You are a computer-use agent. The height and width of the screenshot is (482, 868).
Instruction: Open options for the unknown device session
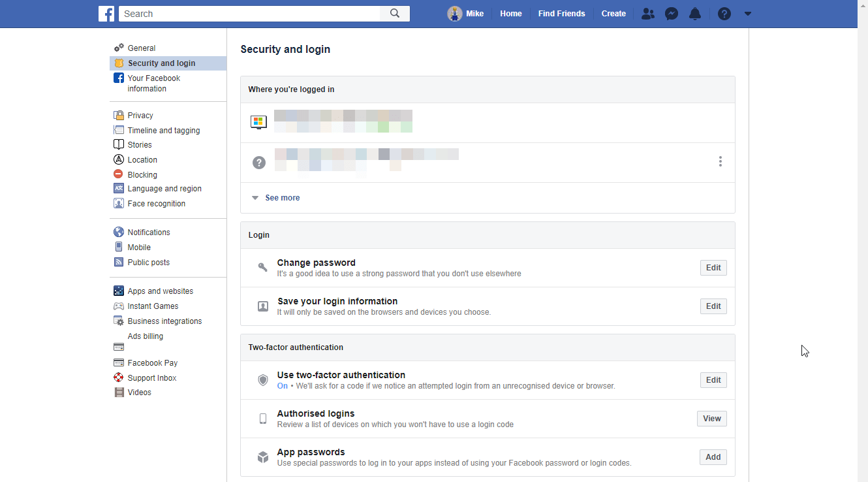pos(720,161)
